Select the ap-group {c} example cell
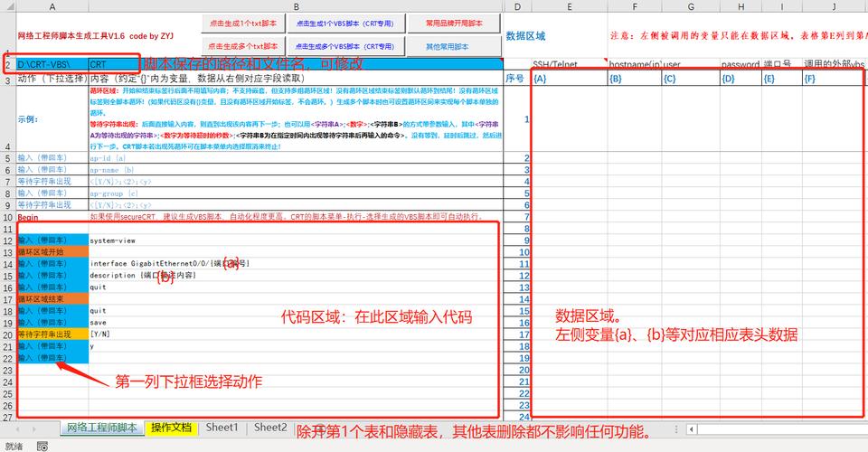This screenshot has height=452, width=868. click(296, 193)
